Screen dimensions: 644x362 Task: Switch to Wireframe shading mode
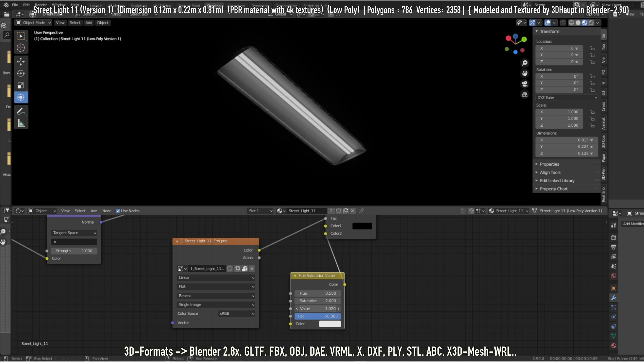[571, 23]
